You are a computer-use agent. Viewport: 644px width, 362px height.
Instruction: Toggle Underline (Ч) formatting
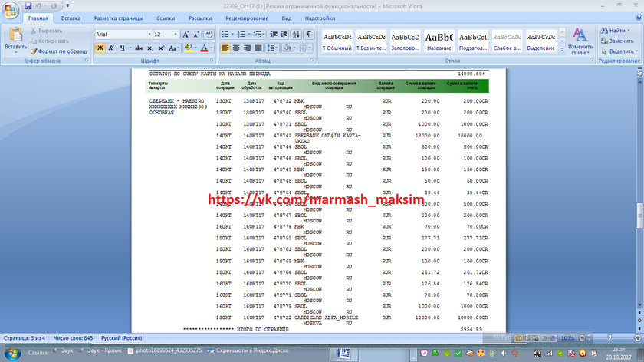coord(122,48)
